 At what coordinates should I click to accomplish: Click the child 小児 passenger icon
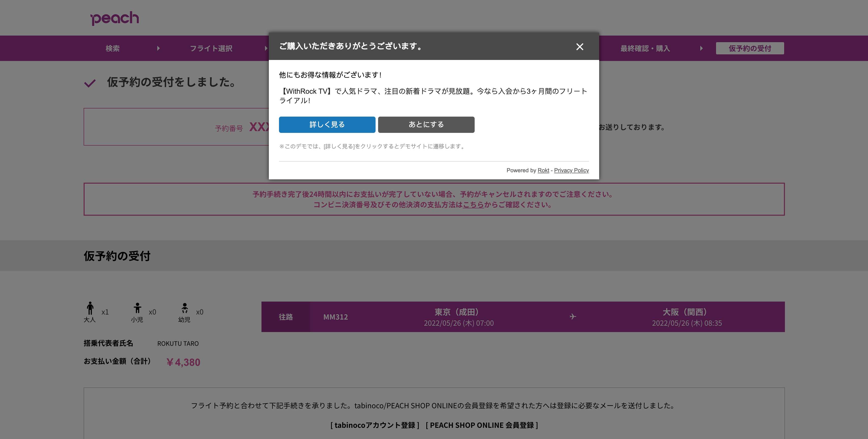click(137, 308)
